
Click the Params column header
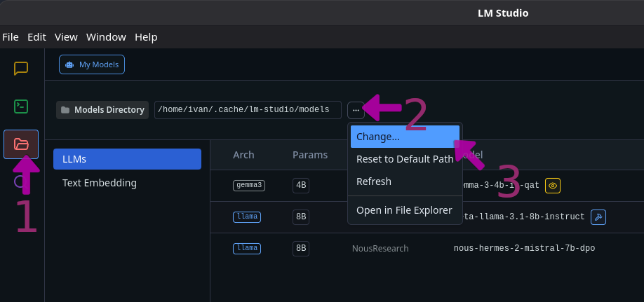[310, 155]
